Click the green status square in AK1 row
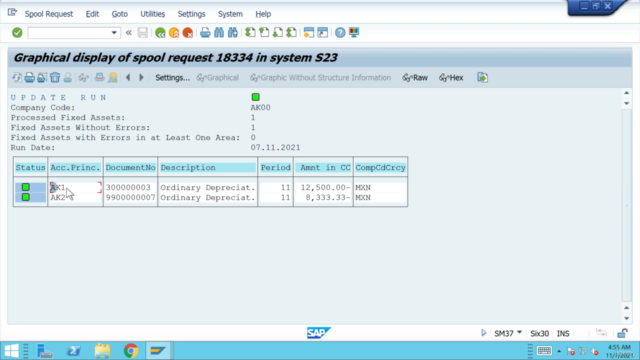The height and width of the screenshot is (360, 640). click(x=26, y=187)
